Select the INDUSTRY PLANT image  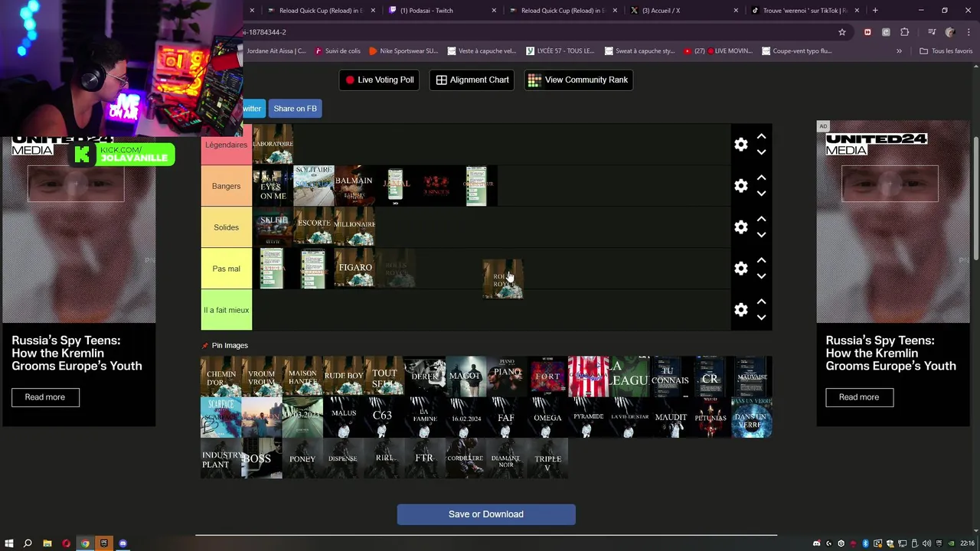click(220, 458)
